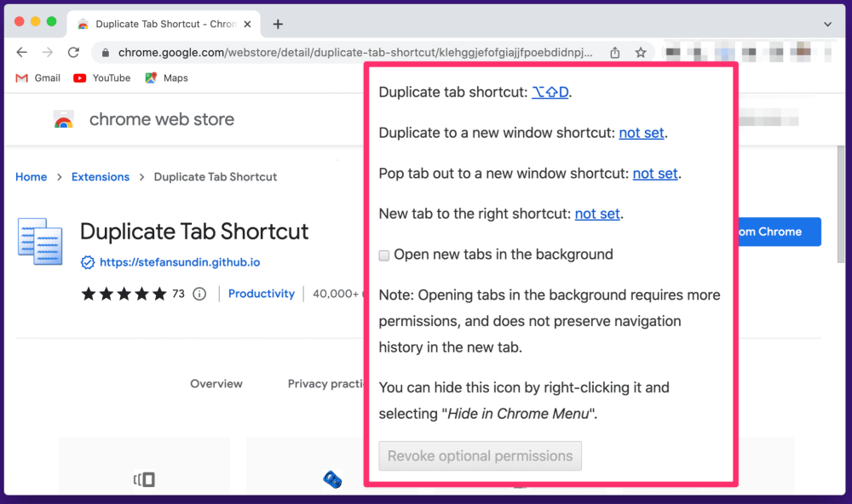The width and height of the screenshot is (852, 504).
Task: Click the Maps bookmark icon
Action: [x=151, y=78]
